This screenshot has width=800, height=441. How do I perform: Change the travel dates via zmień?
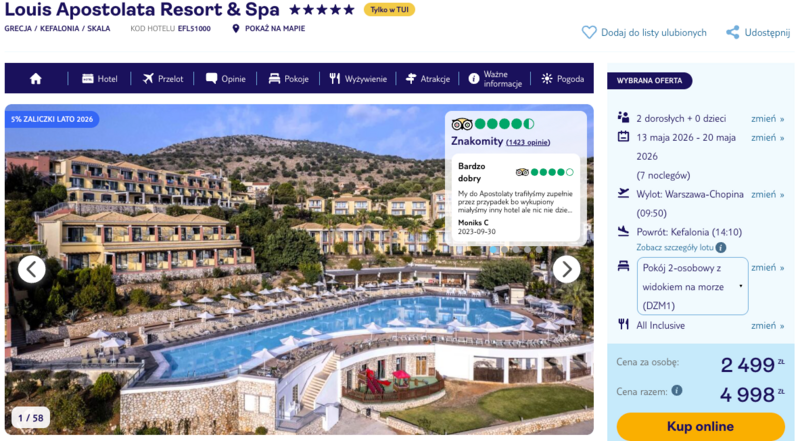coord(767,137)
